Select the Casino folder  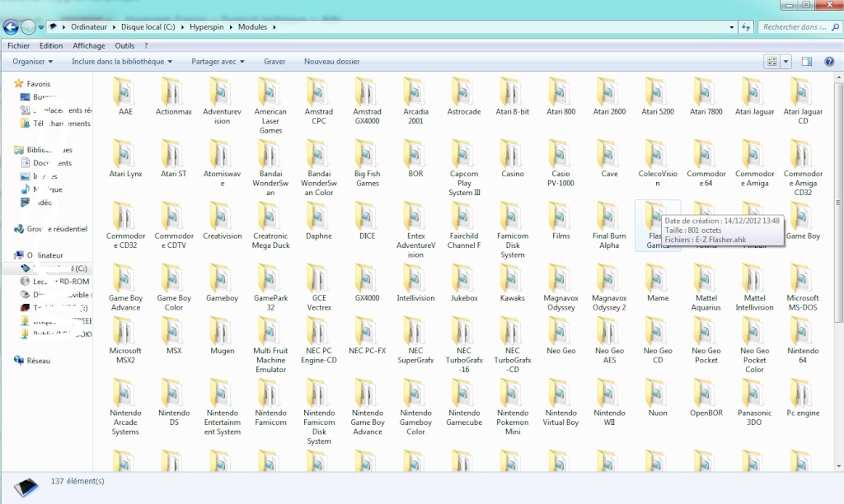coord(512,159)
